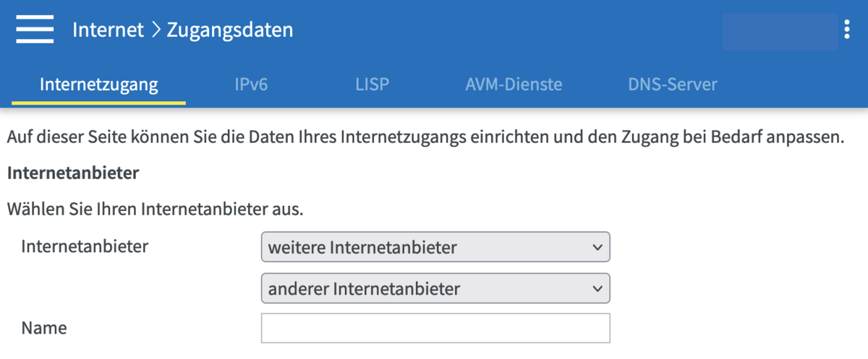Viewport: 868px width, 359px height.
Task: Click 'Internet' in the breadcrumb header
Action: click(108, 30)
